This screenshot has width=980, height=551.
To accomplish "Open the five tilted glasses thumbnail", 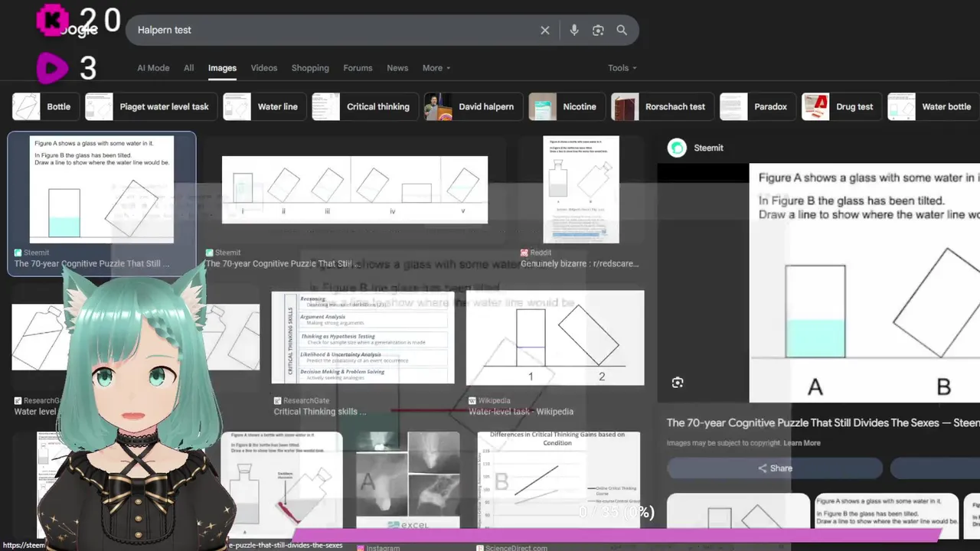I will click(x=354, y=190).
